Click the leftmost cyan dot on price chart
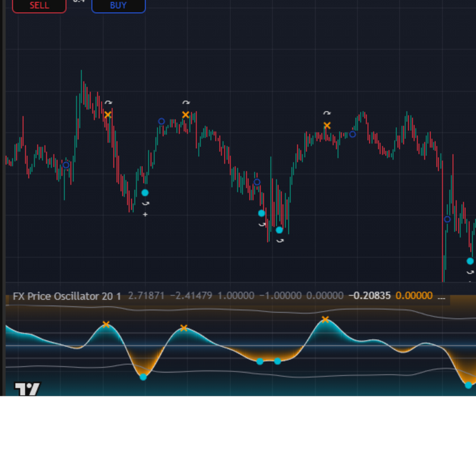Viewport: 476px width, 476px height. [145, 193]
